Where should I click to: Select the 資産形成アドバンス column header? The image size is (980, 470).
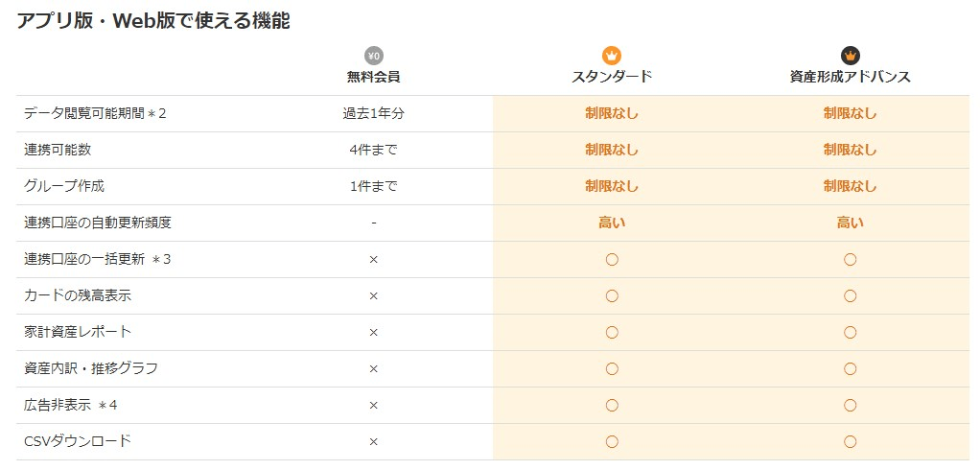850,77
